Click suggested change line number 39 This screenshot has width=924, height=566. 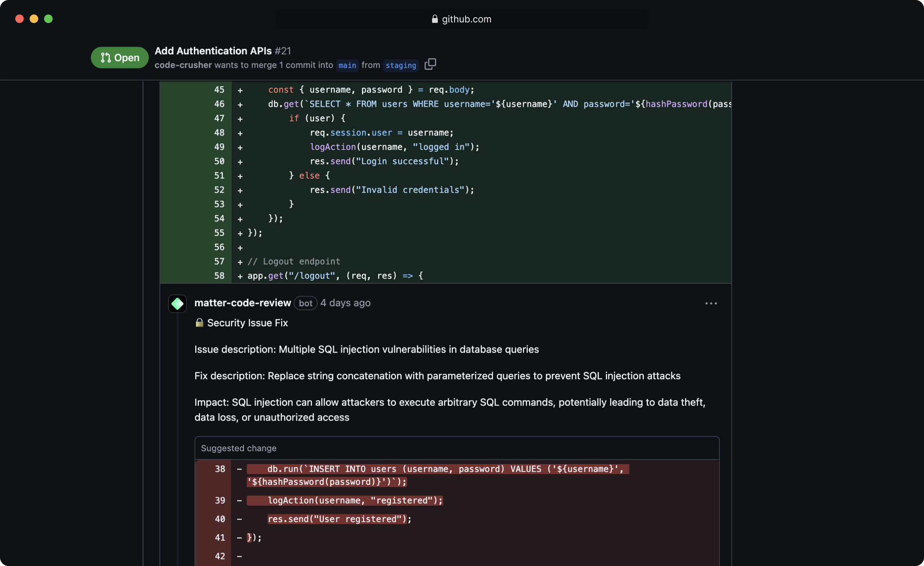pos(220,500)
